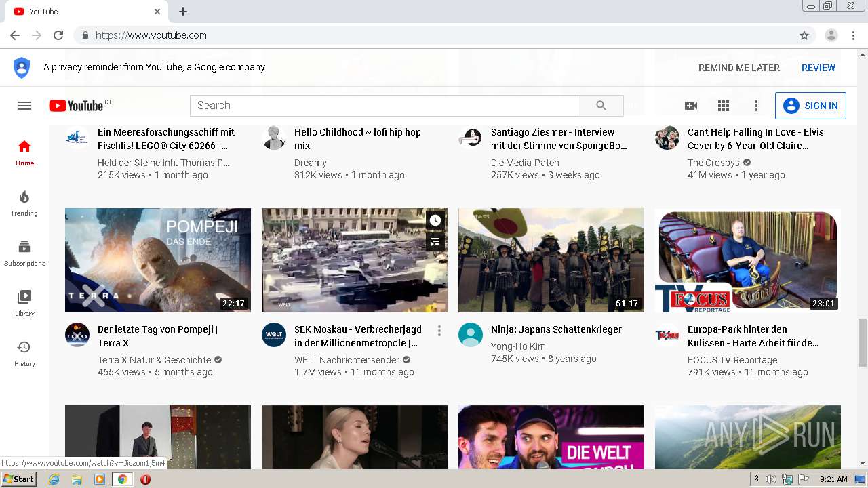Click into the YouTube Search field
868x488 pixels.
click(x=385, y=106)
